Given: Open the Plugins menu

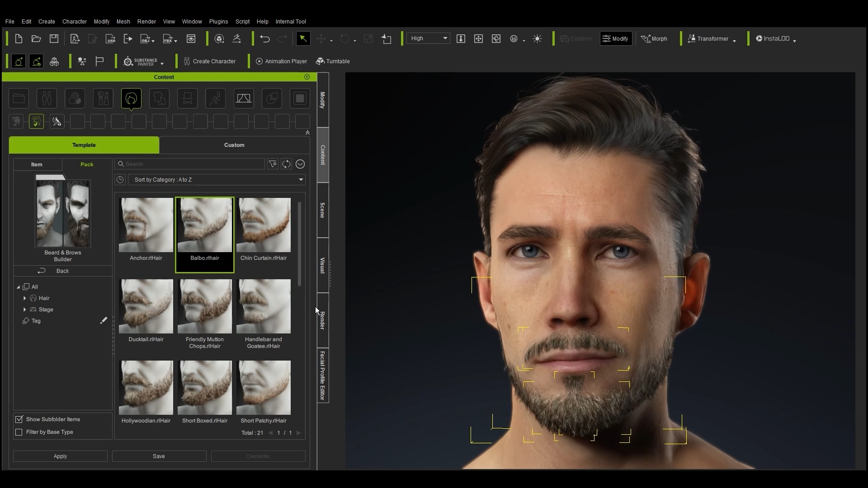Looking at the screenshot, I should (x=218, y=22).
